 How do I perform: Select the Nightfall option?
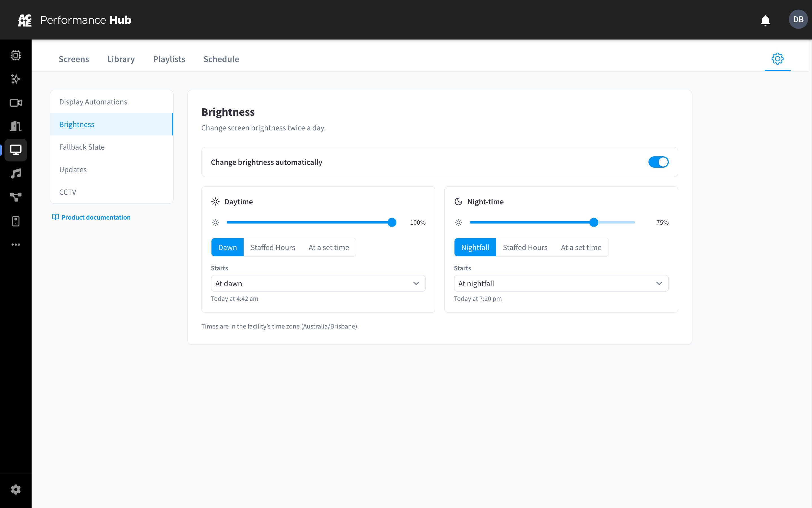[475, 247]
